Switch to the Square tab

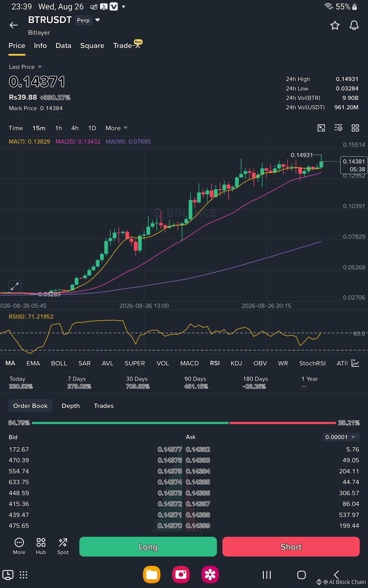(x=92, y=46)
